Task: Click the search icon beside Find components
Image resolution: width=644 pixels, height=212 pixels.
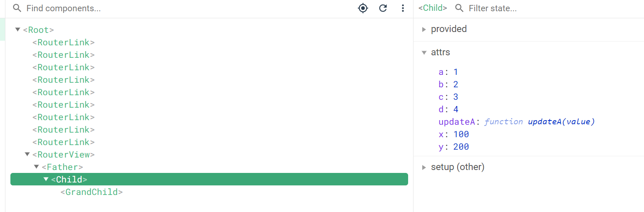Action: (17, 8)
